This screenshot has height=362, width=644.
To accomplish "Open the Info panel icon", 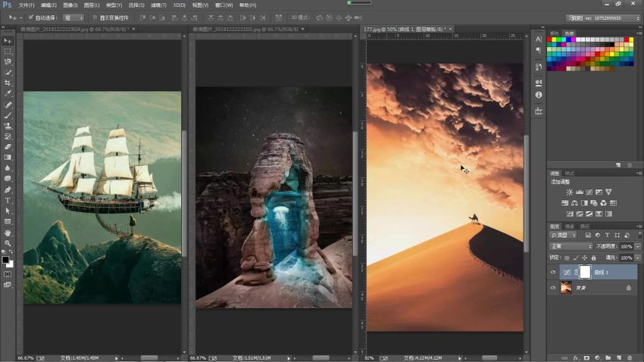I will click(x=539, y=95).
